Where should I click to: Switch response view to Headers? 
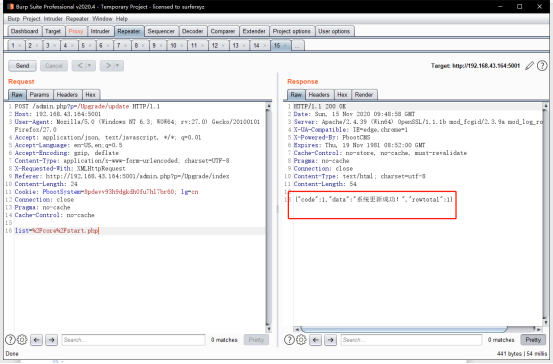(x=319, y=95)
